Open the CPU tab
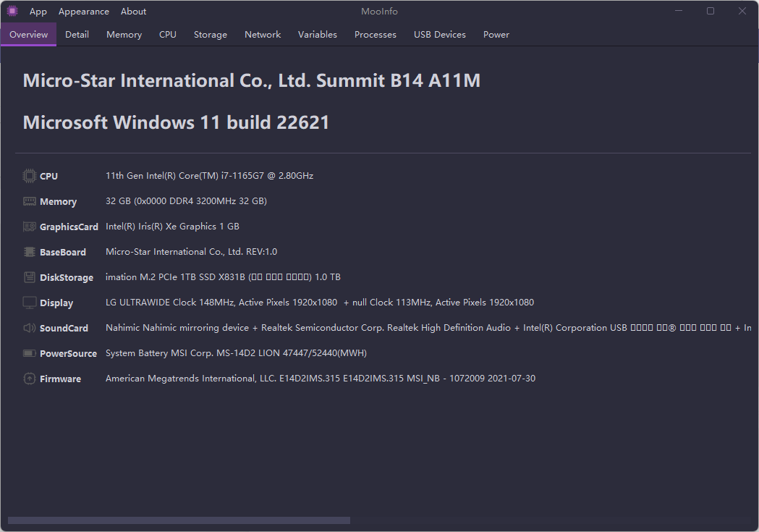This screenshot has width=759, height=532. coord(167,34)
